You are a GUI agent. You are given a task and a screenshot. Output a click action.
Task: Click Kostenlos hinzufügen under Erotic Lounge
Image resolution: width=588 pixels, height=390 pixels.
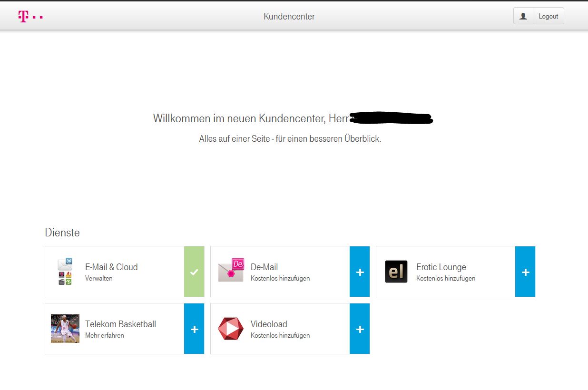pos(446,279)
